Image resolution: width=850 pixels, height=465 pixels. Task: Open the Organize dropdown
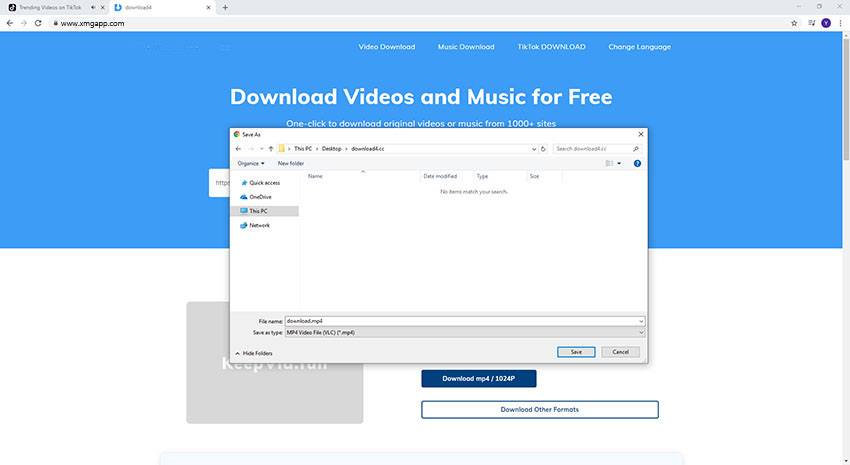point(250,163)
